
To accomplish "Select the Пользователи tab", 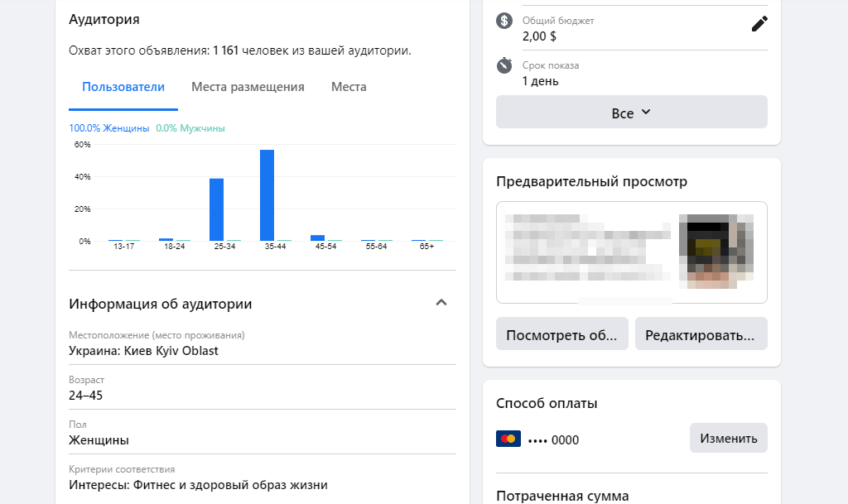I will (123, 86).
